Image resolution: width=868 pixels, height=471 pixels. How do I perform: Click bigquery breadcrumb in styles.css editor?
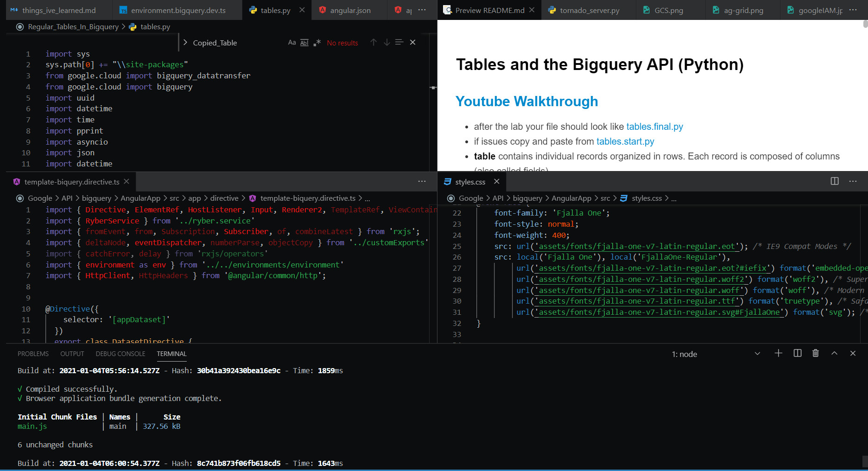[527, 198]
